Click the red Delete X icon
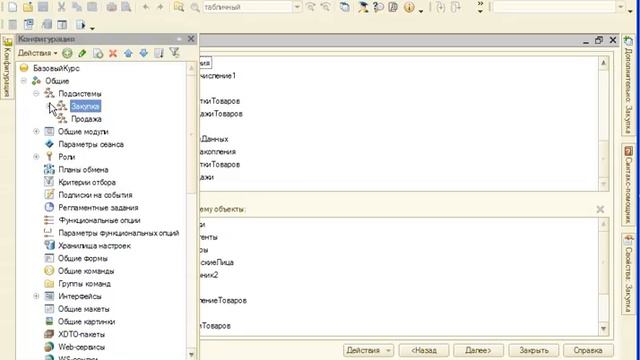 (x=113, y=53)
